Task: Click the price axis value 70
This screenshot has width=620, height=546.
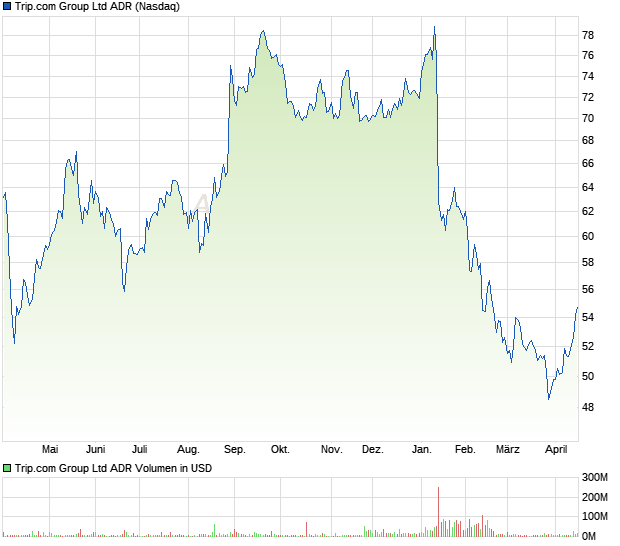Action: click(x=588, y=118)
